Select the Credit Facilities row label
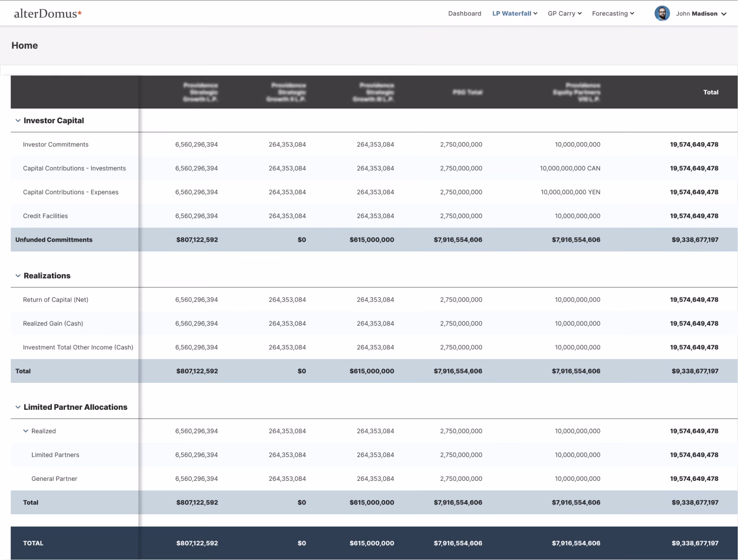Viewport: 739px width, 560px height. pyautogui.click(x=45, y=216)
